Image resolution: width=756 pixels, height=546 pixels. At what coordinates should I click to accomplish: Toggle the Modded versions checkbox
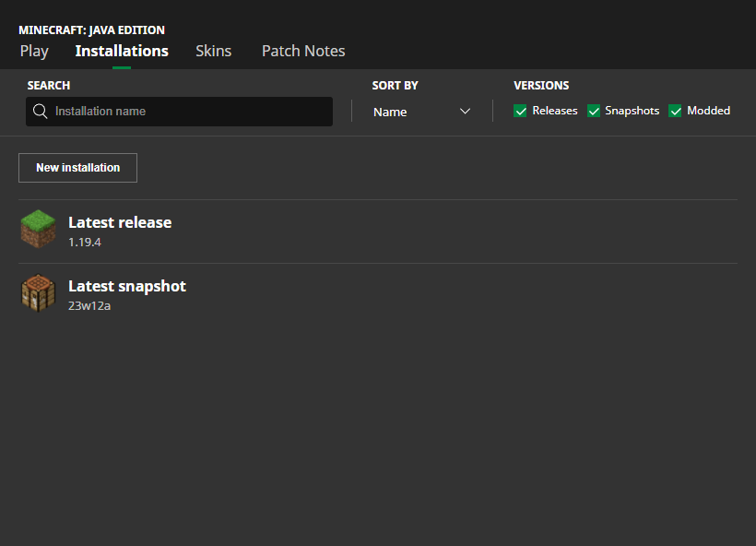pos(675,111)
